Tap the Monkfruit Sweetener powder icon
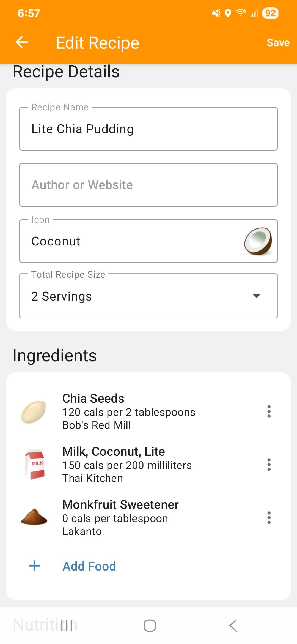Image resolution: width=297 pixels, height=644 pixels. pos(34,517)
